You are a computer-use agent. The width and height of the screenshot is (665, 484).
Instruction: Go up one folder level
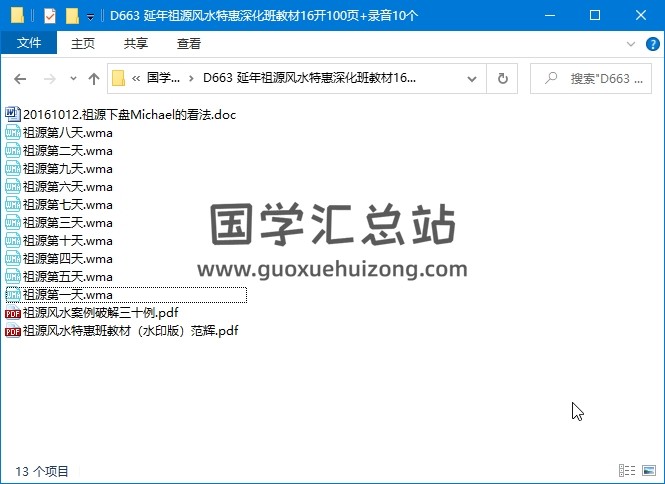click(94, 79)
